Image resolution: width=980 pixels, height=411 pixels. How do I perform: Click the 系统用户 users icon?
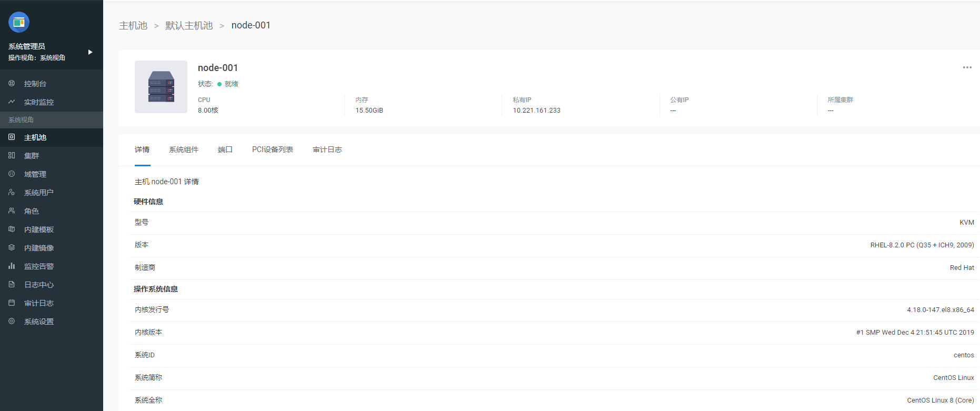pyautogui.click(x=12, y=193)
